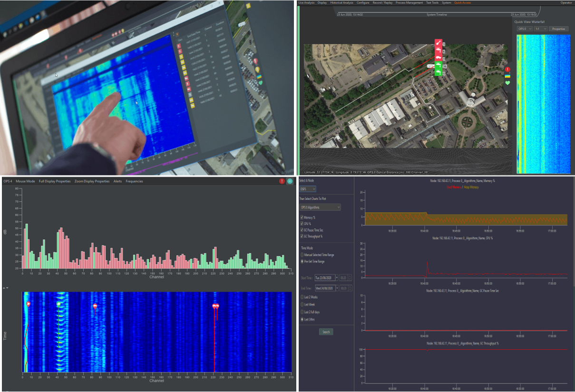Open the 1:1 ratio dropdown in Quick View Waterfall
Screen dimensions: 575x392
click(x=540, y=29)
